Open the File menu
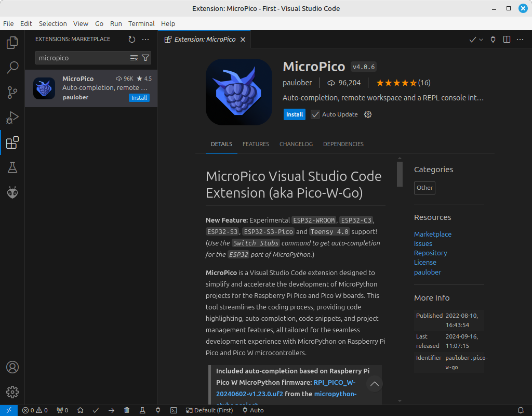This screenshot has height=416, width=532. coord(8,23)
